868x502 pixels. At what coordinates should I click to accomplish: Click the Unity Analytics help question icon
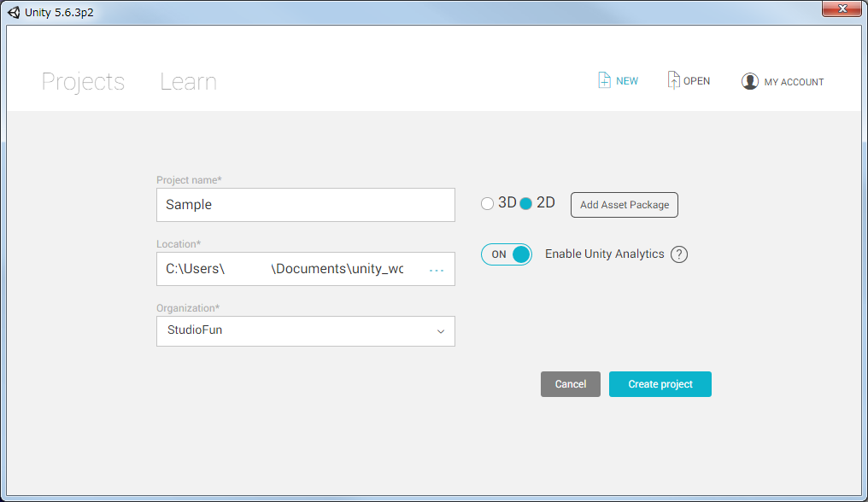point(678,254)
